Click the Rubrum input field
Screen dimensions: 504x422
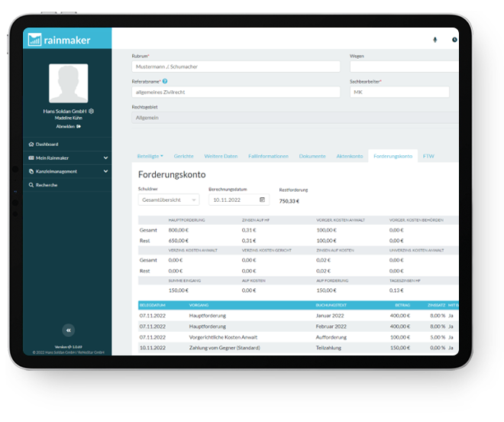pos(236,67)
